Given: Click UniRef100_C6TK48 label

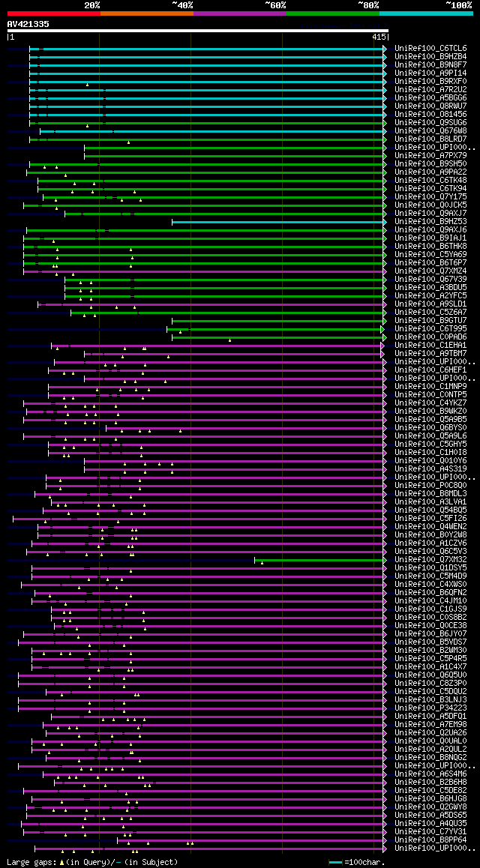Looking at the screenshot, I should coord(430,181).
